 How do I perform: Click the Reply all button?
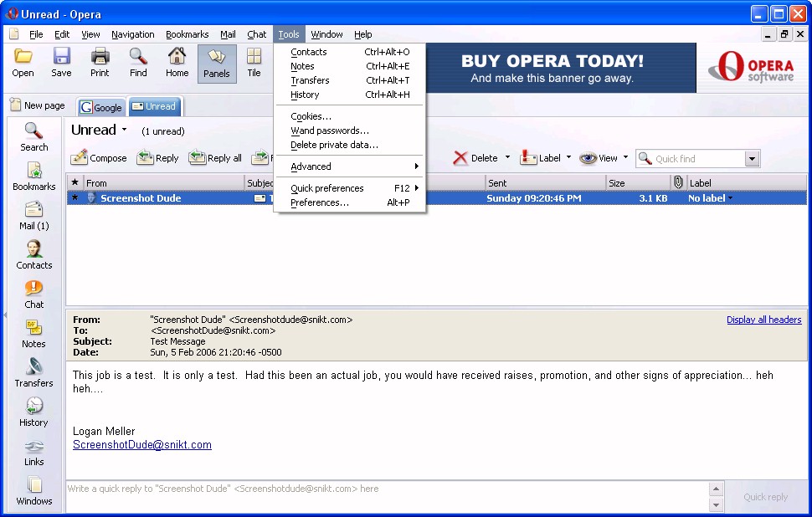(x=215, y=158)
